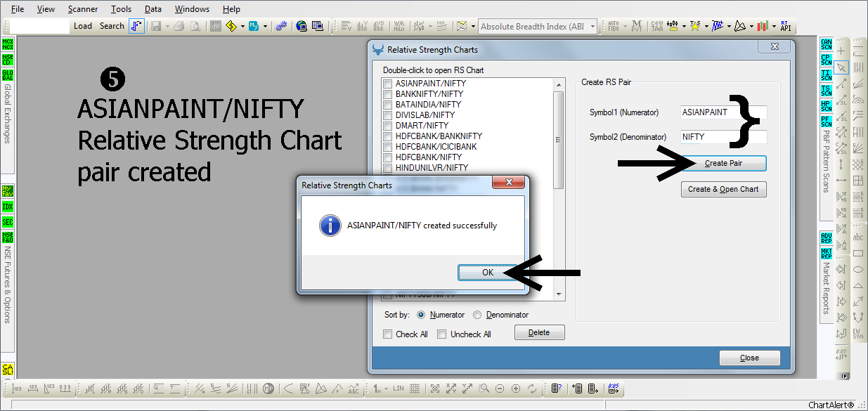Click the blue My list icon
Viewport: 868px width, 411px height.
254,26
